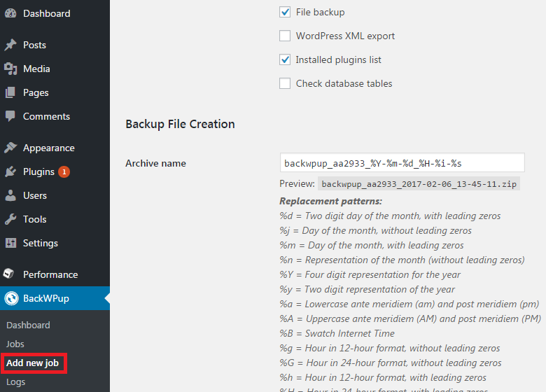Image resolution: width=546 pixels, height=392 pixels.
Task: Click the %m with leading zeros line
Action: [x=372, y=245]
